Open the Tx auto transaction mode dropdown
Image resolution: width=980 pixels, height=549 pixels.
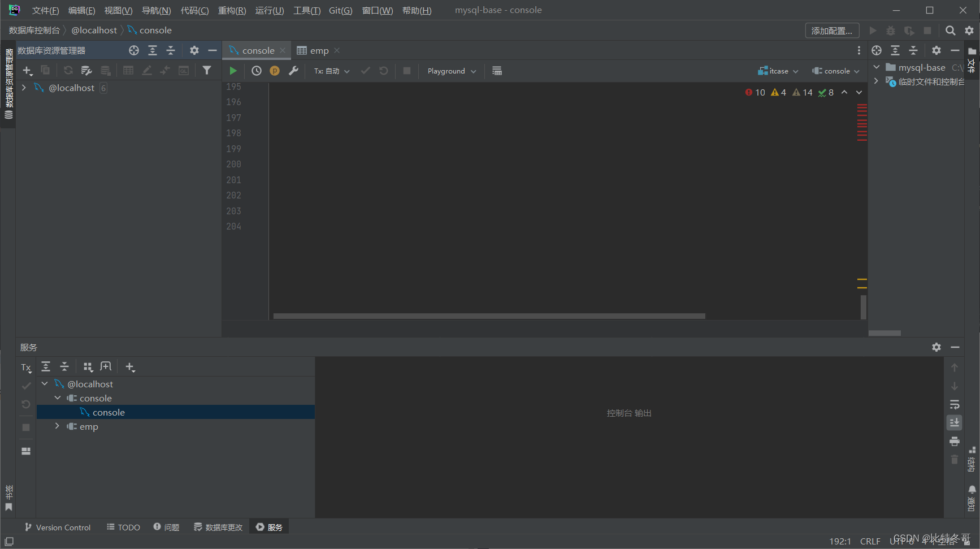332,71
